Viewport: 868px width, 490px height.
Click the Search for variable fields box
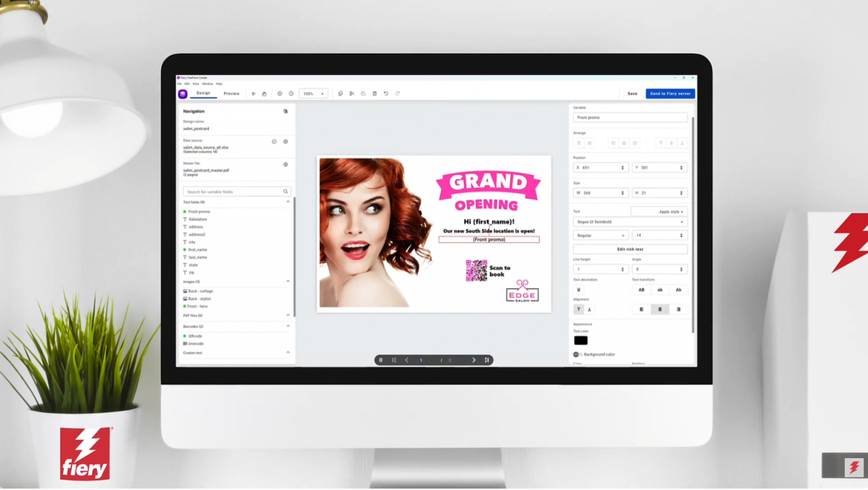click(x=234, y=192)
